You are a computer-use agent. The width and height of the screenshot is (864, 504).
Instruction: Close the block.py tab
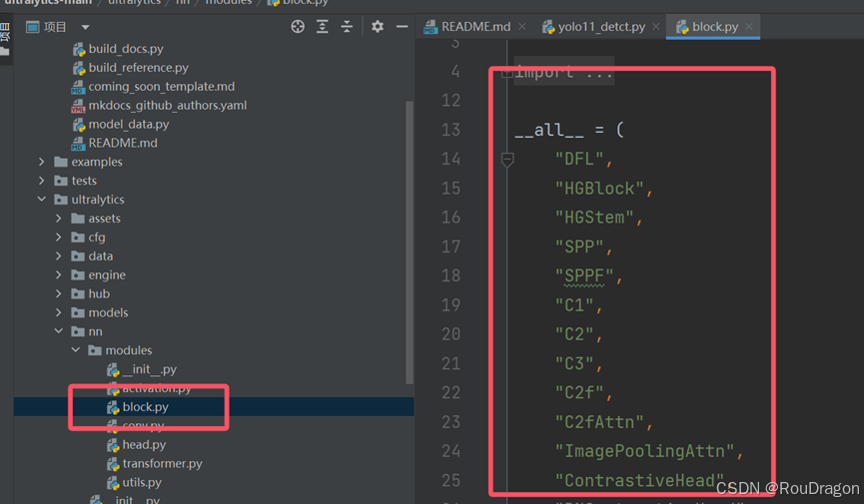click(x=749, y=26)
